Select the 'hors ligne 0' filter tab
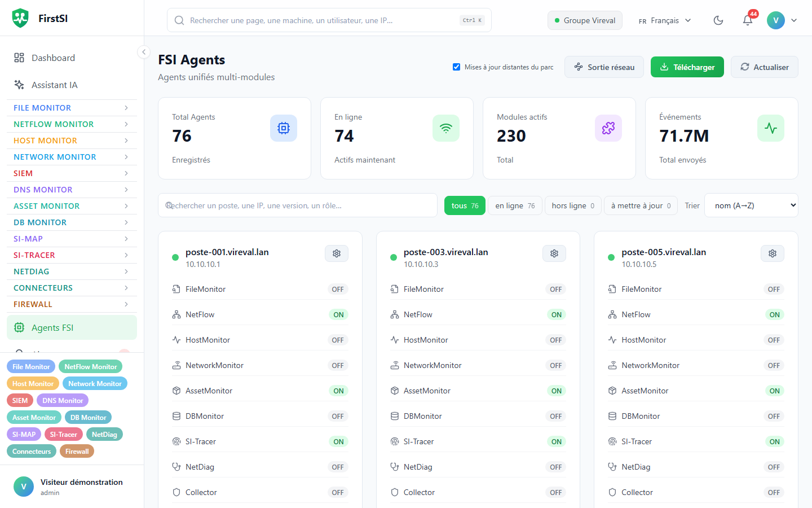 coord(573,205)
